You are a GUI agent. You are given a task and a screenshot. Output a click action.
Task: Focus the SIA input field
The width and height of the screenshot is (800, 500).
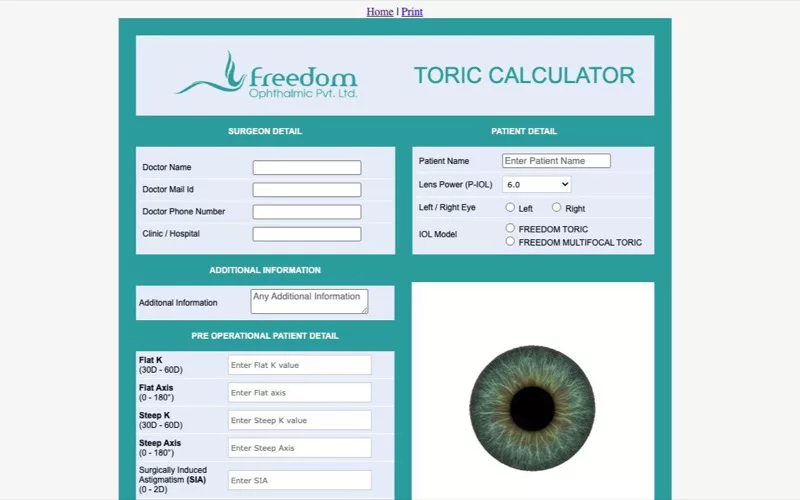pyautogui.click(x=299, y=480)
